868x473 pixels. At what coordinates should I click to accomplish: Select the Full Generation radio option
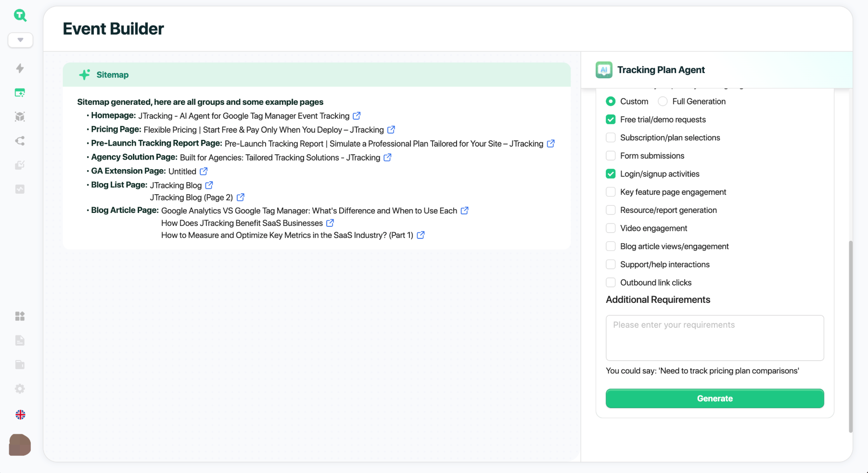coord(663,101)
